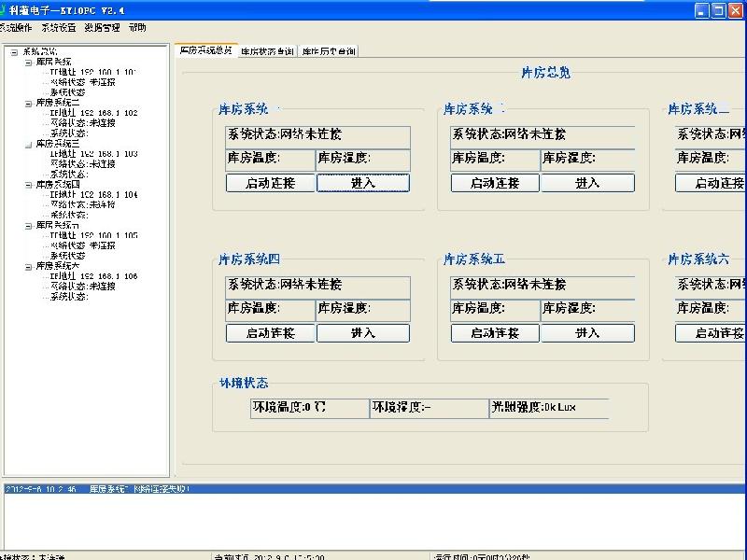Open the 帮助 menu
The width and height of the screenshot is (747, 560).
[x=137, y=28]
